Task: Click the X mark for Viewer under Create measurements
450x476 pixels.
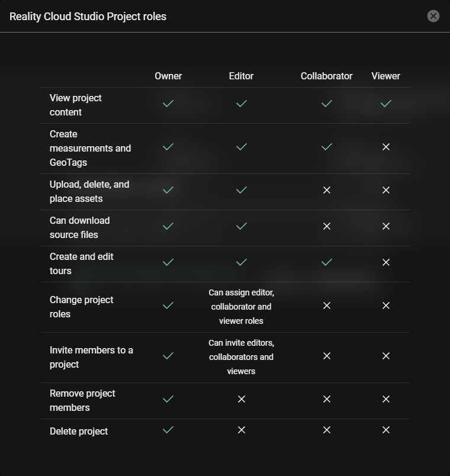Action: (385, 146)
